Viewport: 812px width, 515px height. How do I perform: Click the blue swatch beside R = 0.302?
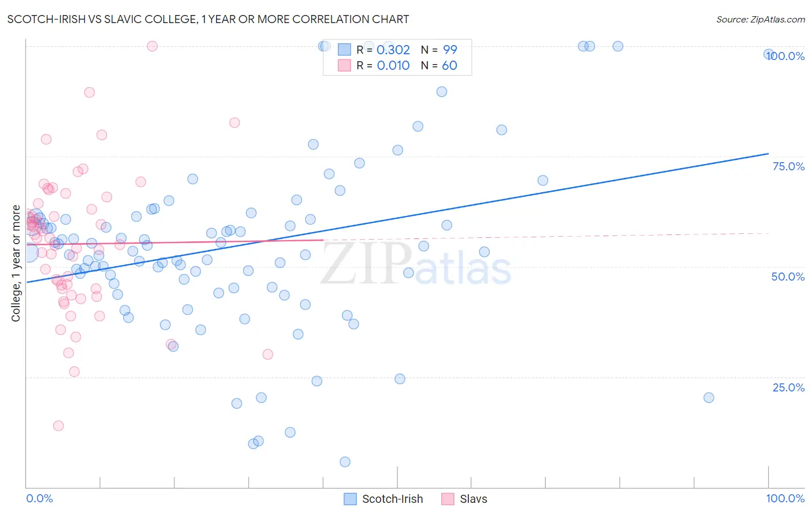(344, 50)
